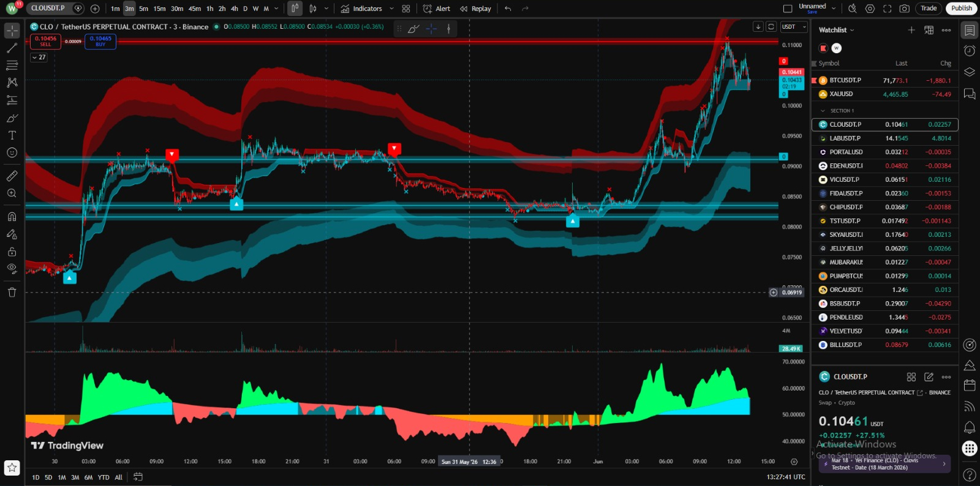This screenshot has height=486, width=980.
Task: Collapse SECTION 1 in watchlist
Action: tap(823, 111)
